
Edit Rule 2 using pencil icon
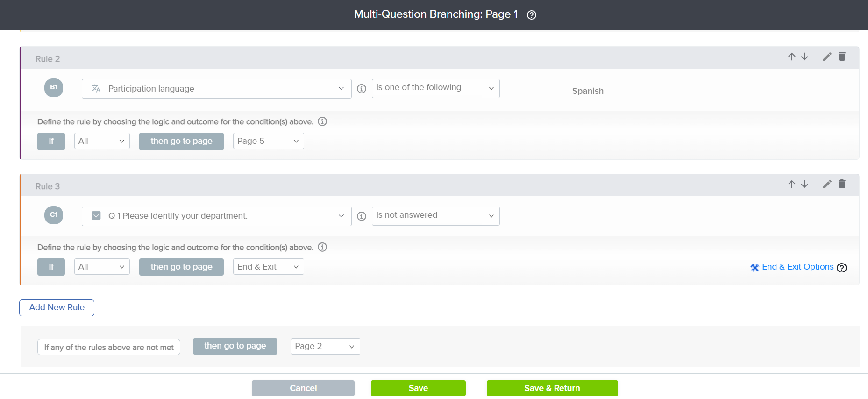click(827, 57)
